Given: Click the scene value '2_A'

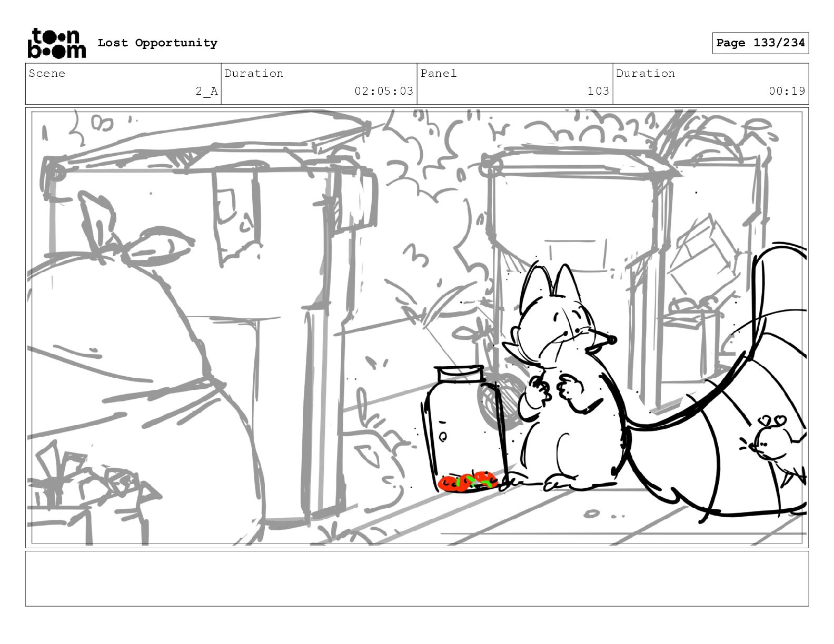Looking at the screenshot, I should (x=207, y=92).
